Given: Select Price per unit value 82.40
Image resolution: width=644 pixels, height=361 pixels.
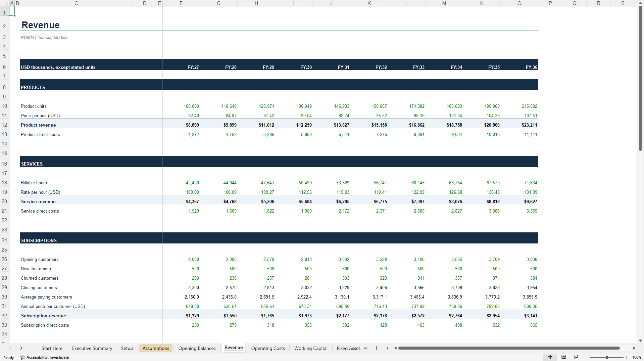Looking at the screenshot, I should [193, 116].
